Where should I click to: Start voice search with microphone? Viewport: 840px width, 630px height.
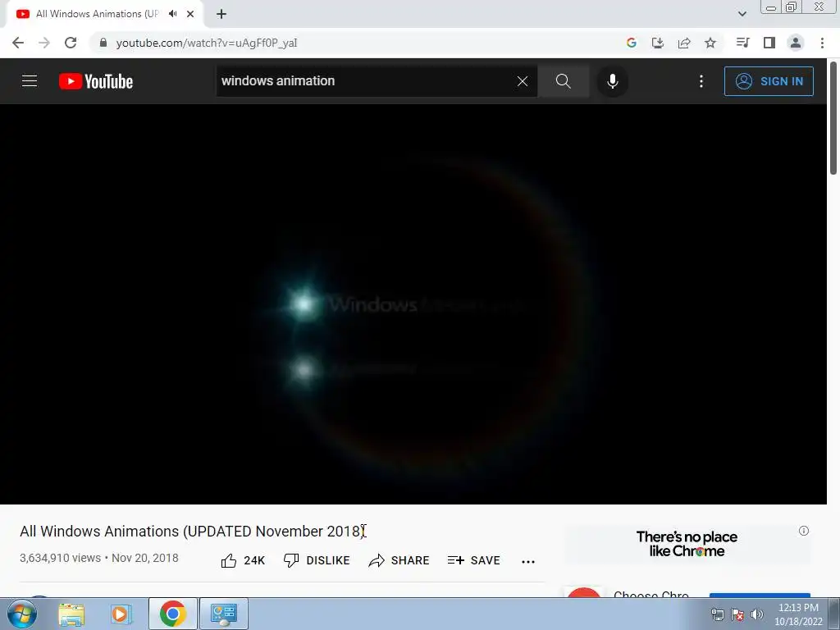[x=612, y=81]
